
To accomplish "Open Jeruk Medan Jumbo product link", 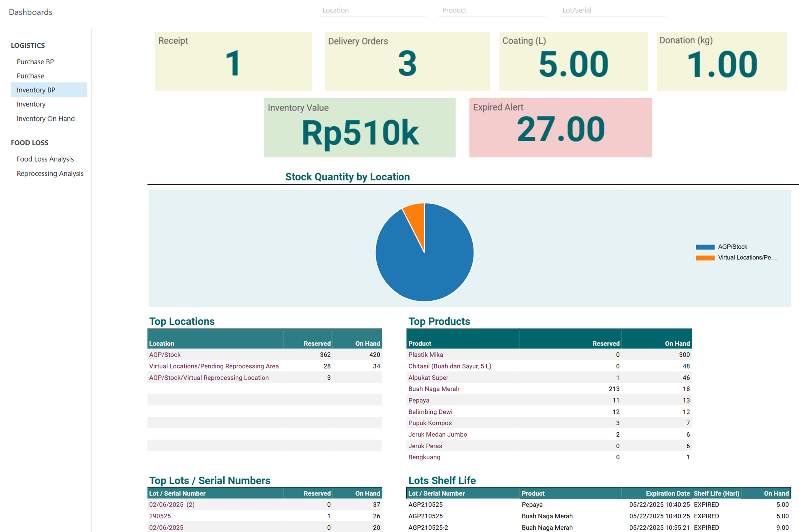I will [x=438, y=434].
